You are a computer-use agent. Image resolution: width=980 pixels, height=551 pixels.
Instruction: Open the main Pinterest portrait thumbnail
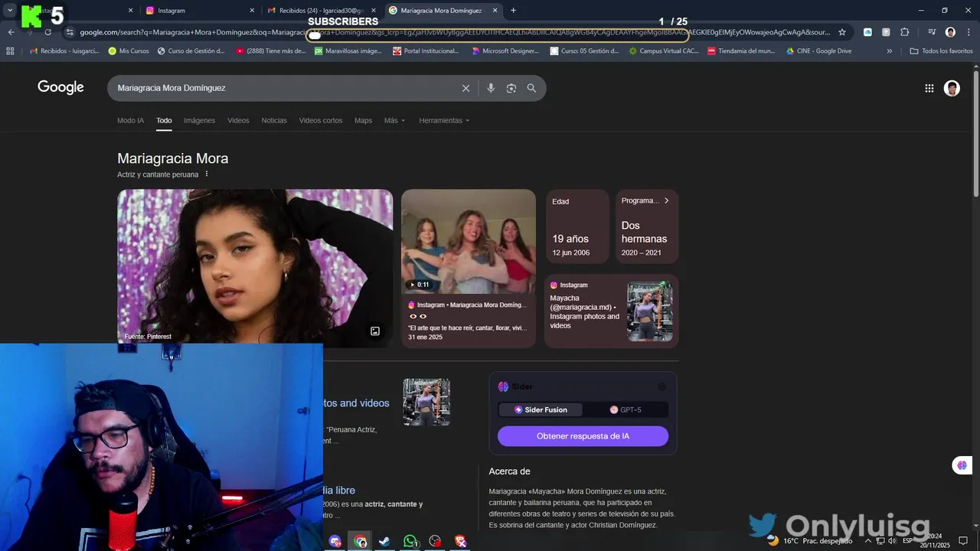255,269
